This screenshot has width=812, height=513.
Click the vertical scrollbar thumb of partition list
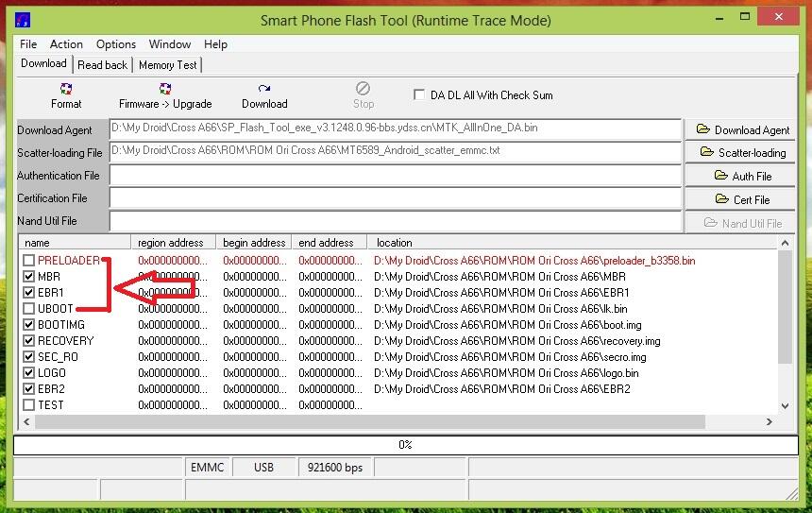(x=785, y=307)
